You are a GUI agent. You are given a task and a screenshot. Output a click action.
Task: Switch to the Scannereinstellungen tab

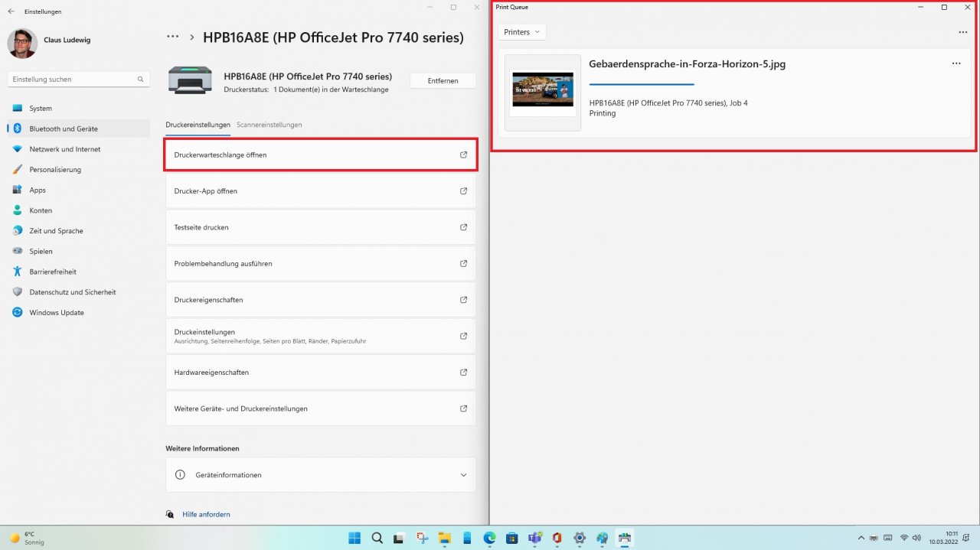coord(269,125)
